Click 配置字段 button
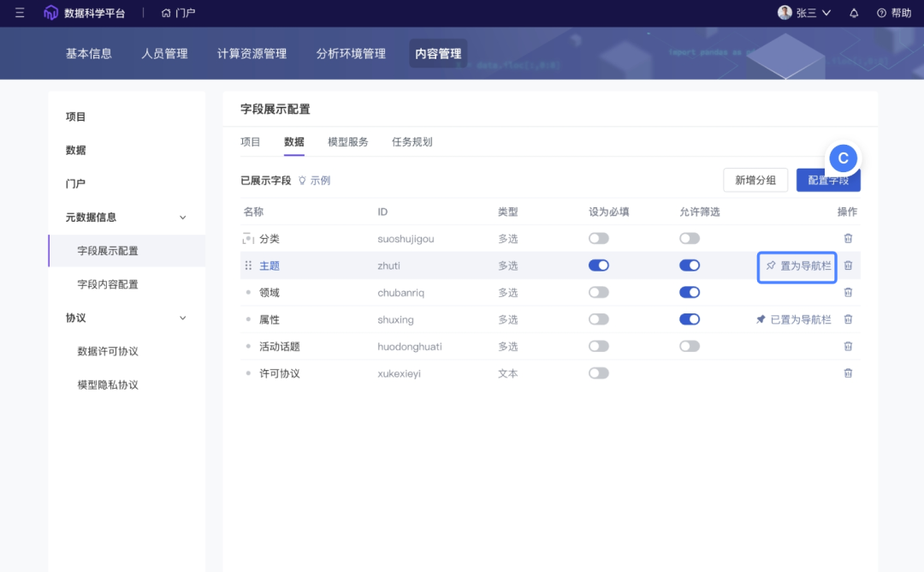 coord(828,181)
